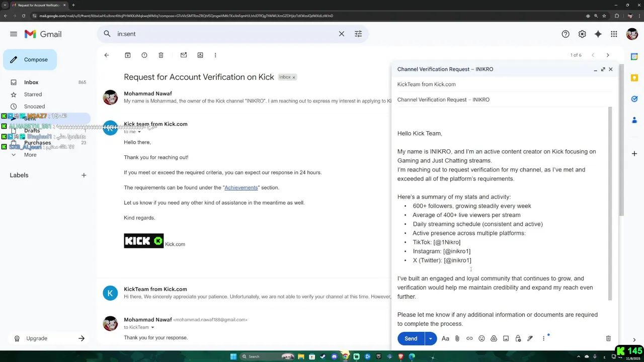Image resolution: width=644 pixels, height=362 pixels.
Task: Insert an emoji into the email
Action: pyautogui.click(x=481, y=338)
